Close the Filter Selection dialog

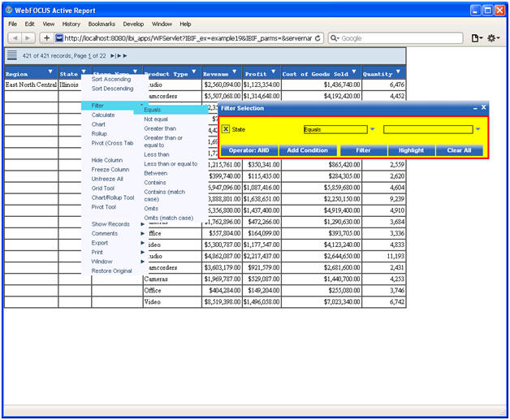484,107
